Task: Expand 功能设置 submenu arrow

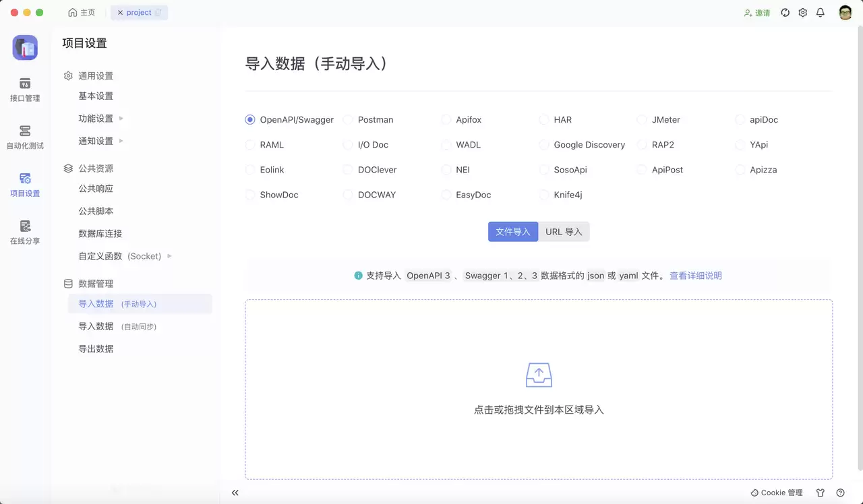Action: pyautogui.click(x=121, y=119)
